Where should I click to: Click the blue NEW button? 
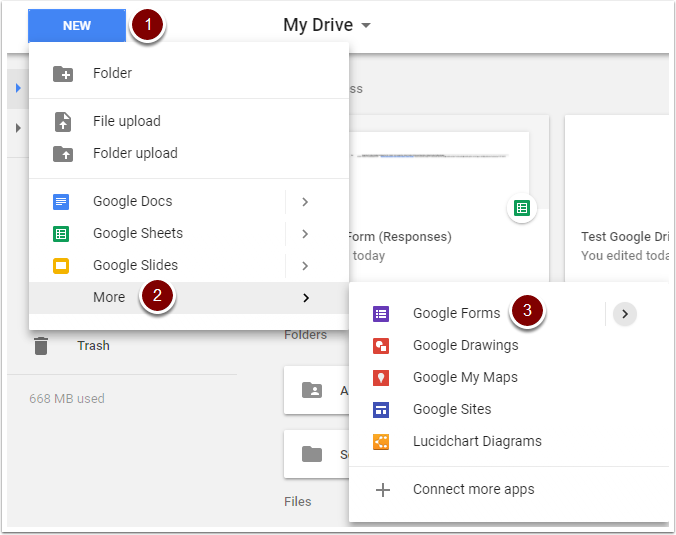[77, 25]
